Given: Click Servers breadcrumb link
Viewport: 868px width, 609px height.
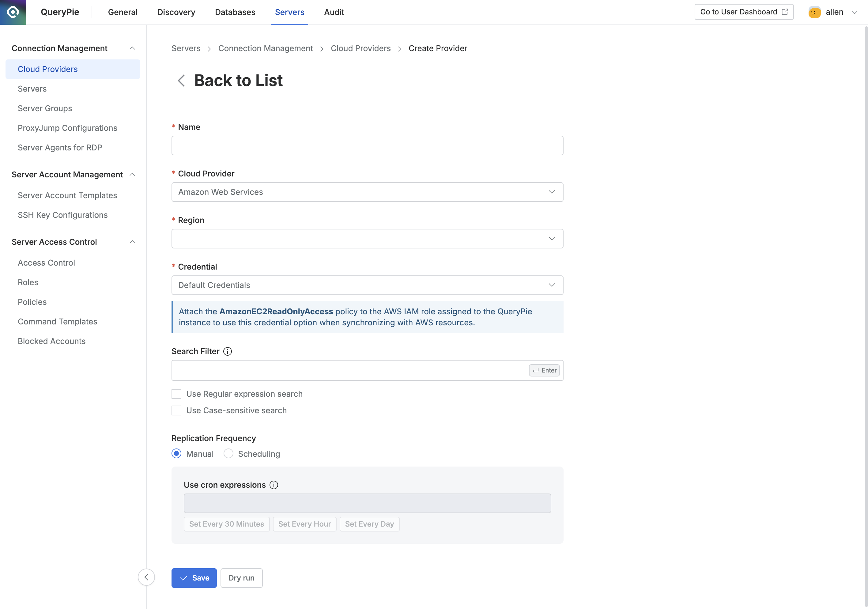Looking at the screenshot, I should click(x=186, y=48).
